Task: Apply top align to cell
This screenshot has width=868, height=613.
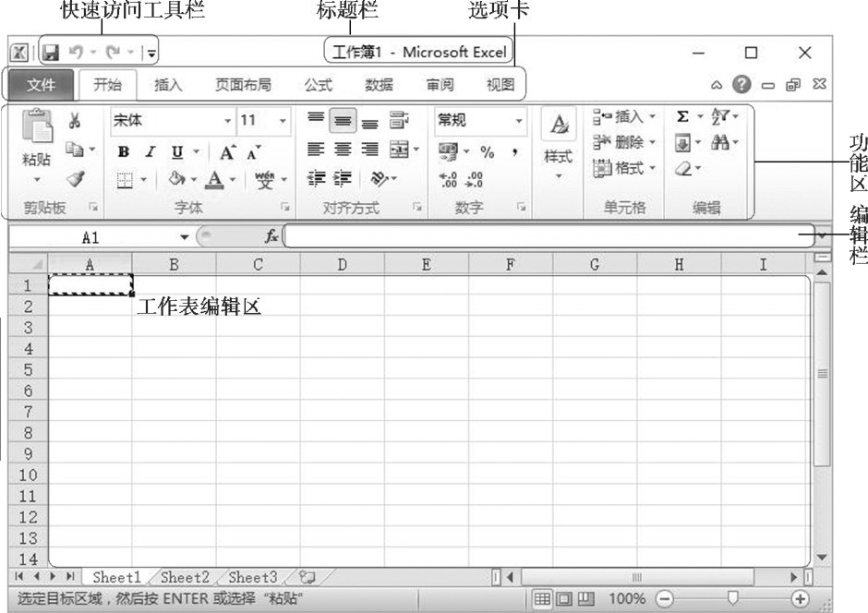Action: point(316,120)
